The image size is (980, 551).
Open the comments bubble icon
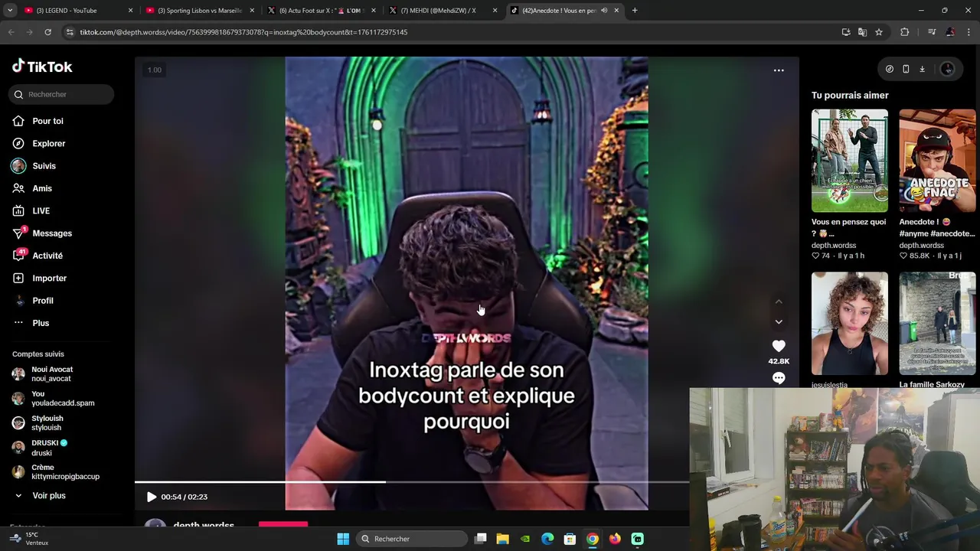(779, 378)
